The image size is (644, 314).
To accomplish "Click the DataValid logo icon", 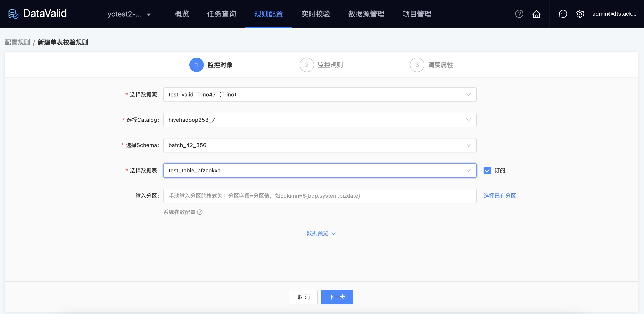I will pos(13,14).
